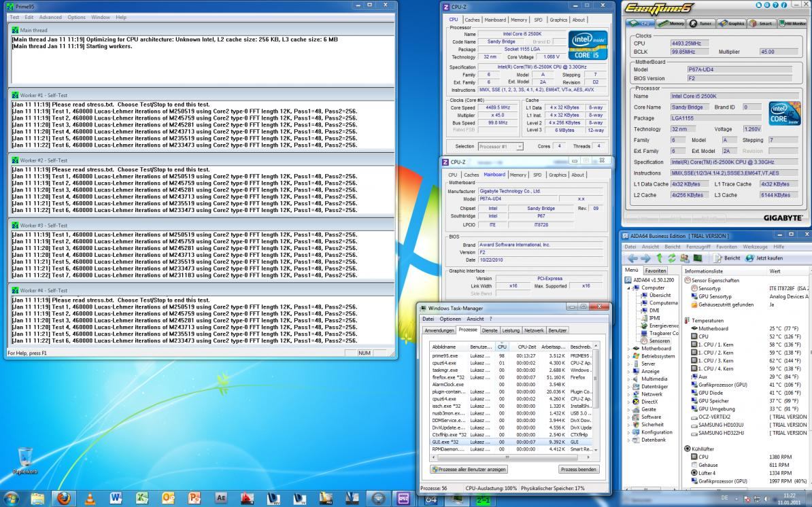Switch to the Memory tab in lower CPU-Z window
Viewport: 812px width, 507px height.
(x=518, y=175)
